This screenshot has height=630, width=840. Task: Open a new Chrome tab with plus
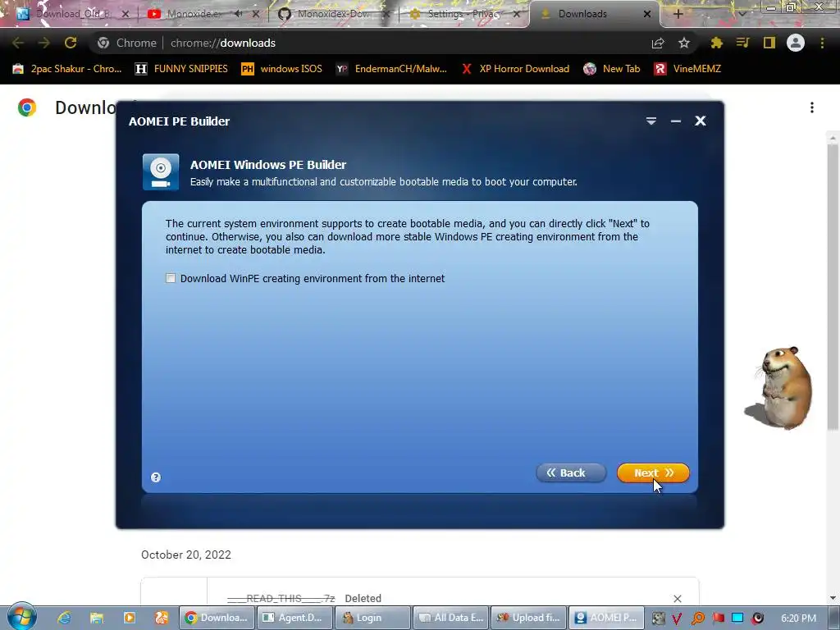[x=678, y=14]
